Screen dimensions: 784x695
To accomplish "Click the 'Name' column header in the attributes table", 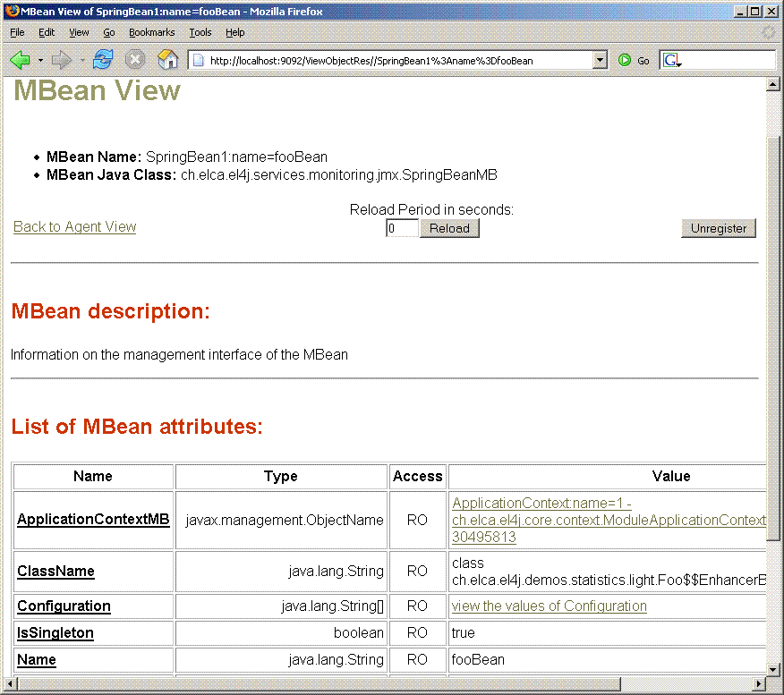I will click(x=93, y=477).
